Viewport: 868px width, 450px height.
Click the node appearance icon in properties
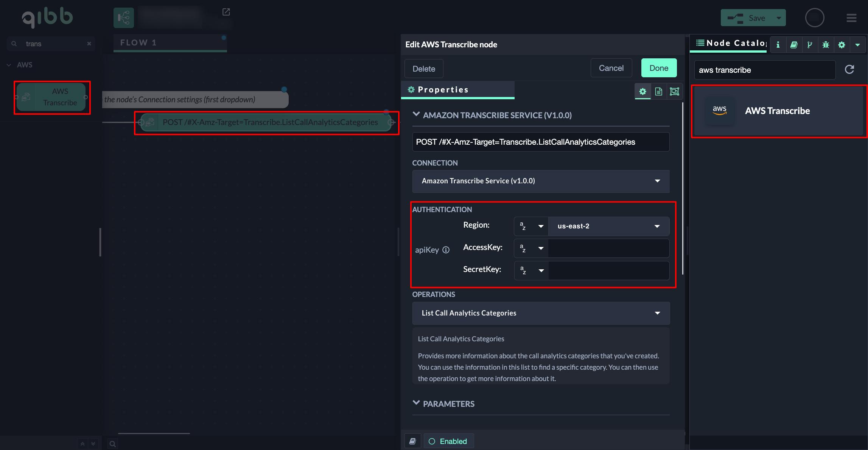tap(674, 91)
